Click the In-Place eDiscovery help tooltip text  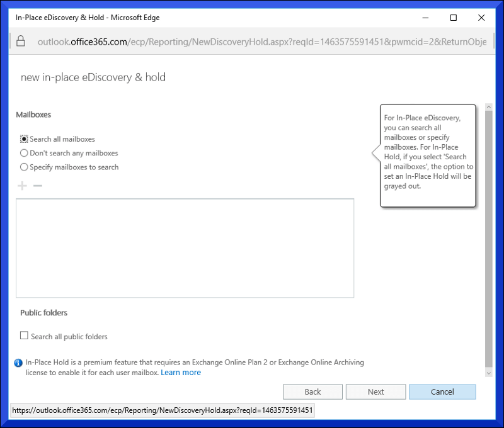pos(428,152)
